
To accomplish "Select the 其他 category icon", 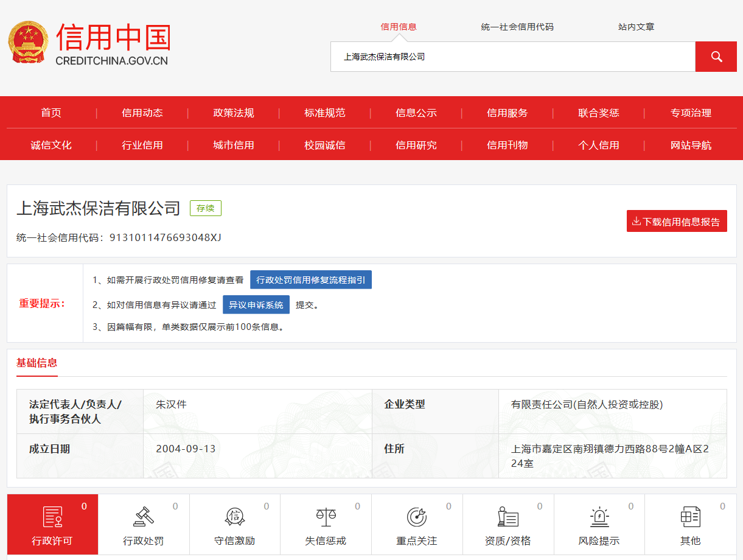I will point(690,517).
